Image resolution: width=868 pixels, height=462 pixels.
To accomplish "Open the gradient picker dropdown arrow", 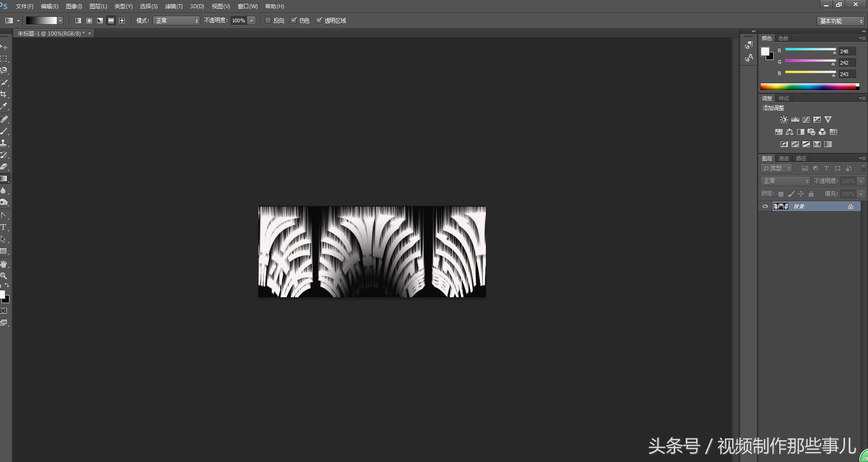I will pos(60,20).
